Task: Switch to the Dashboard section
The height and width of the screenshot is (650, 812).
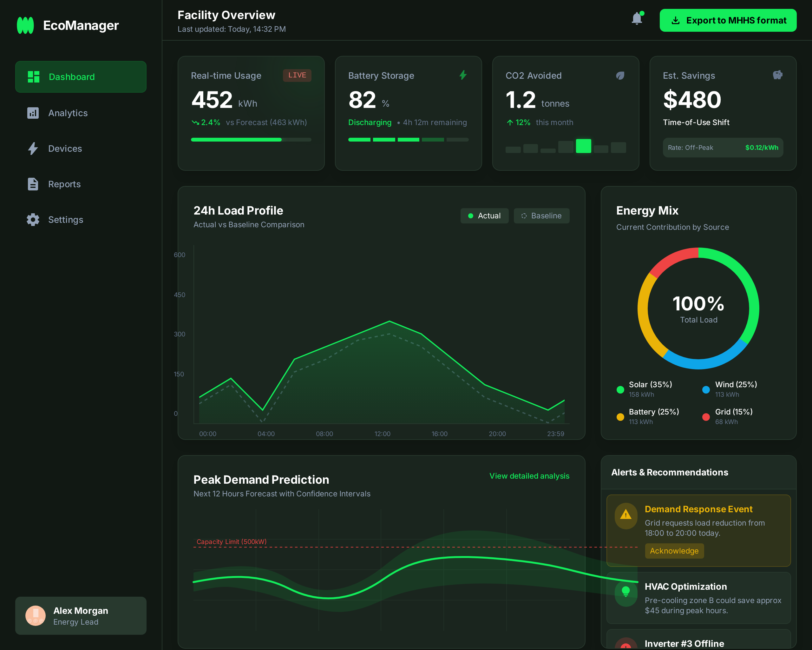Action: 72,76
